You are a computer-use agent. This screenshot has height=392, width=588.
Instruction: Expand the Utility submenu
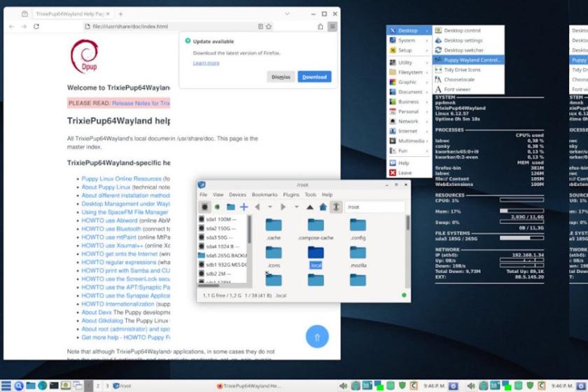[409, 62]
